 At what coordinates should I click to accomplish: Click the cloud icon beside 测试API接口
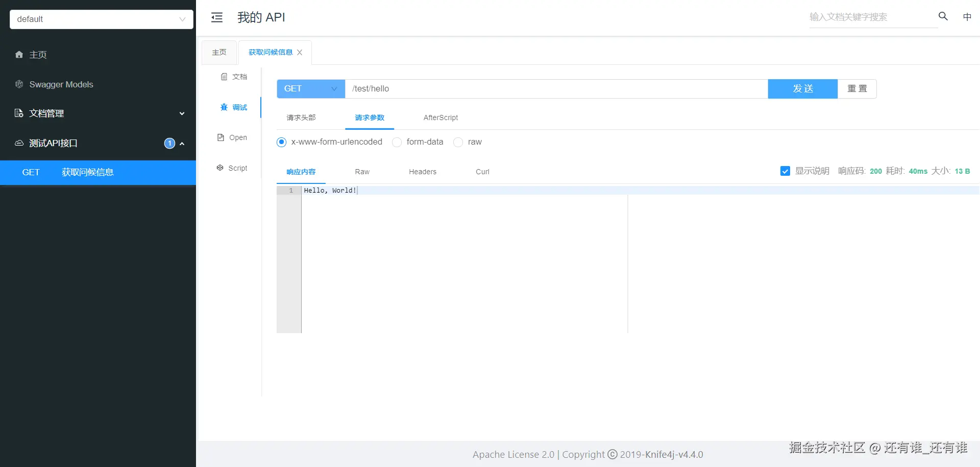click(x=19, y=143)
